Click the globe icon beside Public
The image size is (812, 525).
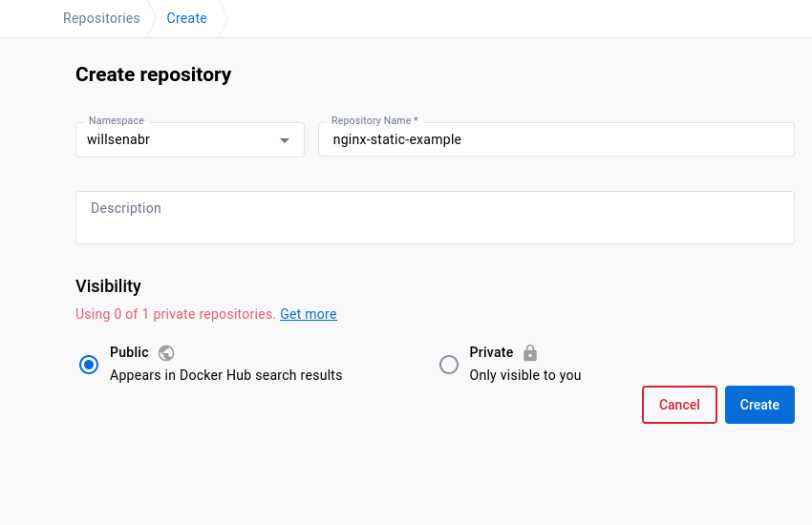point(166,352)
